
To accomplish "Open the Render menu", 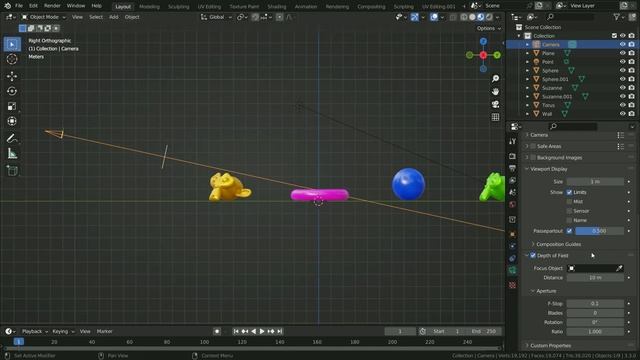I will [x=52, y=6].
